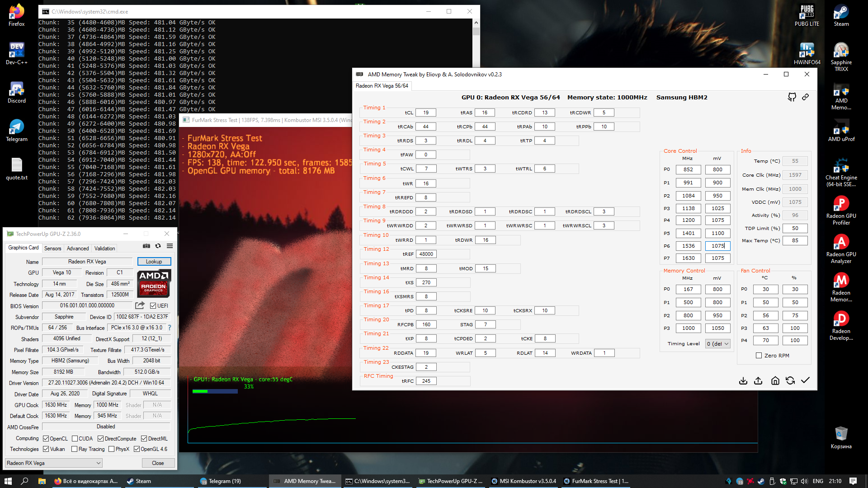Click the GPU-Z hamburger menu icon
Image resolution: width=868 pixels, height=488 pixels.
170,246
